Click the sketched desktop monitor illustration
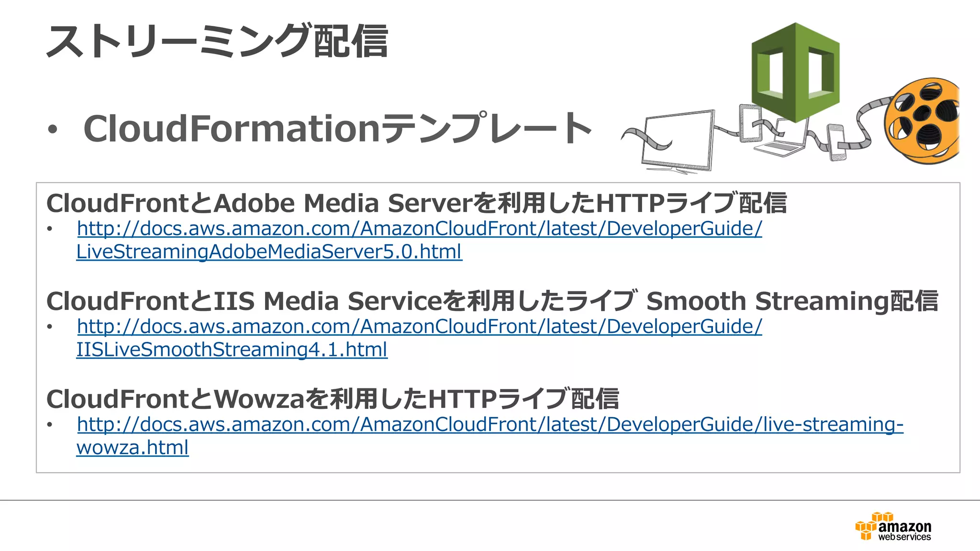This screenshot has width=980, height=551. pyautogui.click(x=678, y=141)
